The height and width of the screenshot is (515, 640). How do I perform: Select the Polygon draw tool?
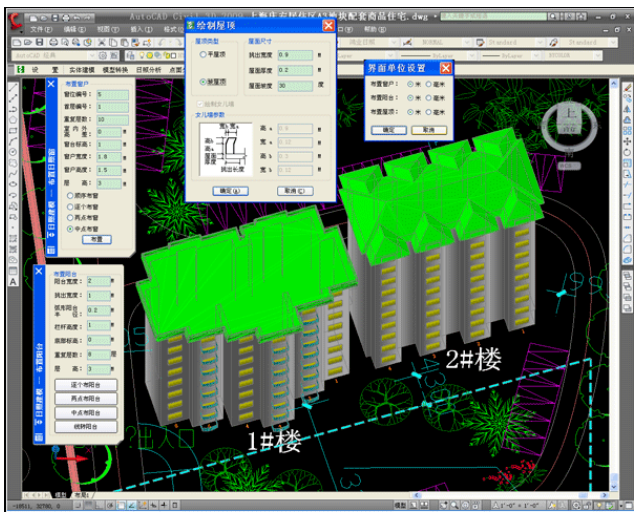click(13, 120)
